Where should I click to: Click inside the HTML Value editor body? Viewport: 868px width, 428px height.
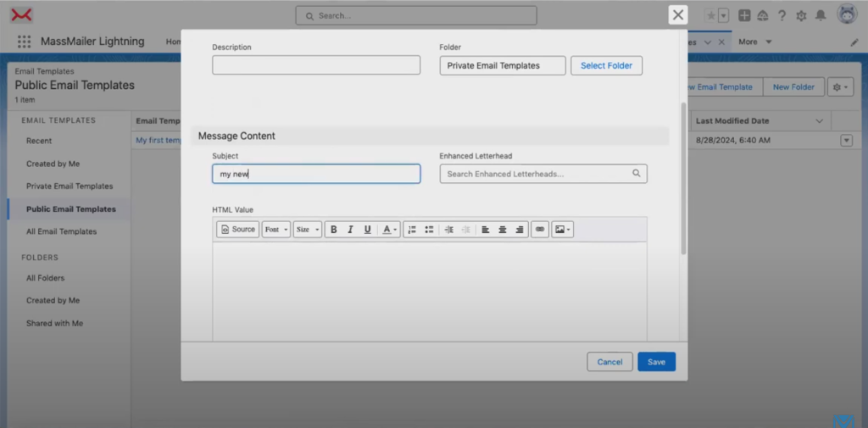tap(430, 291)
